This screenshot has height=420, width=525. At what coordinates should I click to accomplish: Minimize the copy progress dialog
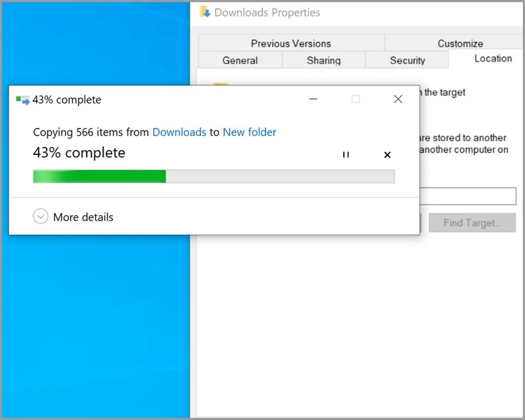(x=314, y=100)
